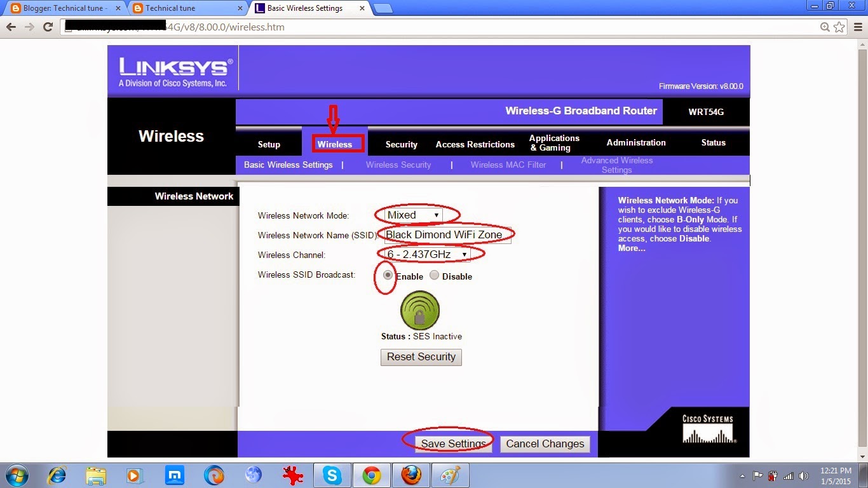Click the Action Center flag tray icon
This screenshot has height=488, width=868.
pos(757,476)
